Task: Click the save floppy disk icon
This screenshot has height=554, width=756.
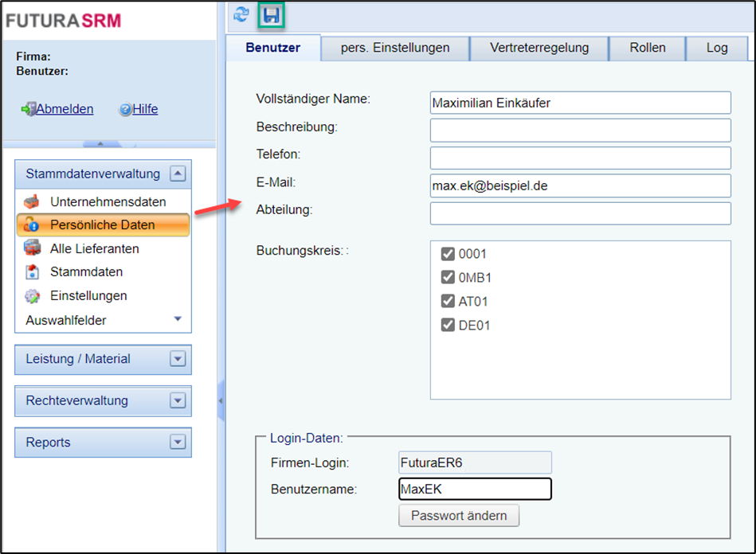Action: click(272, 15)
